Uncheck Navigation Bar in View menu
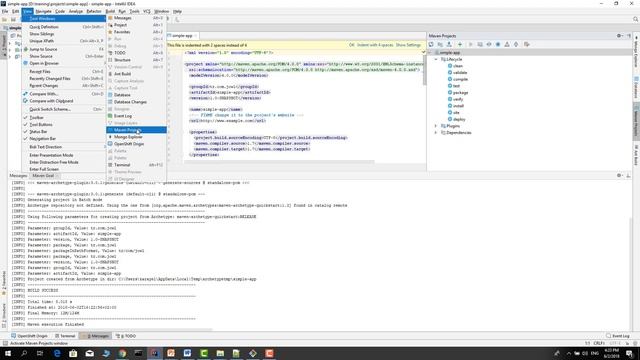Image resolution: width=640 pixels, height=360 pixels. pyautogui.click(x=64, y=139)
